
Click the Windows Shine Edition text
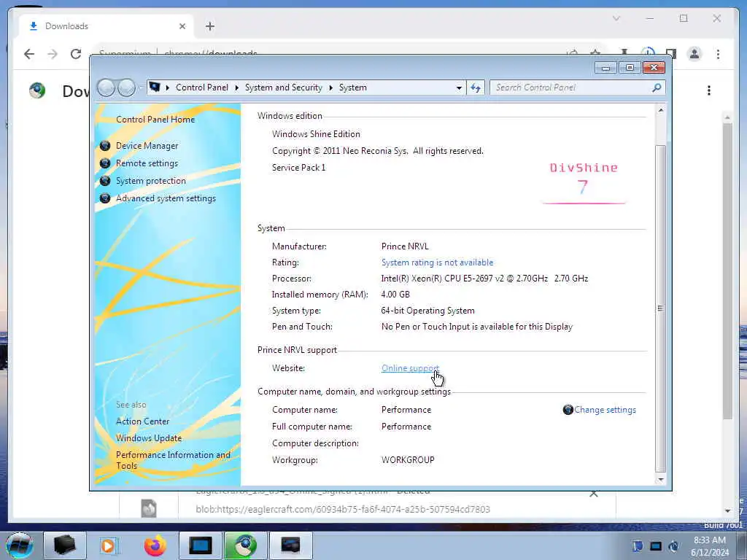click(x=316, y=134)
